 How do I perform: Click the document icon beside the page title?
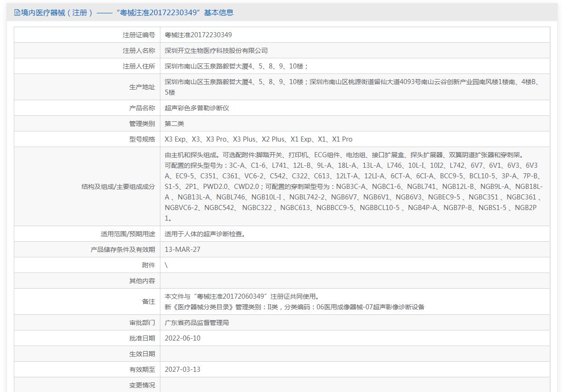click(x=17, y=12)
